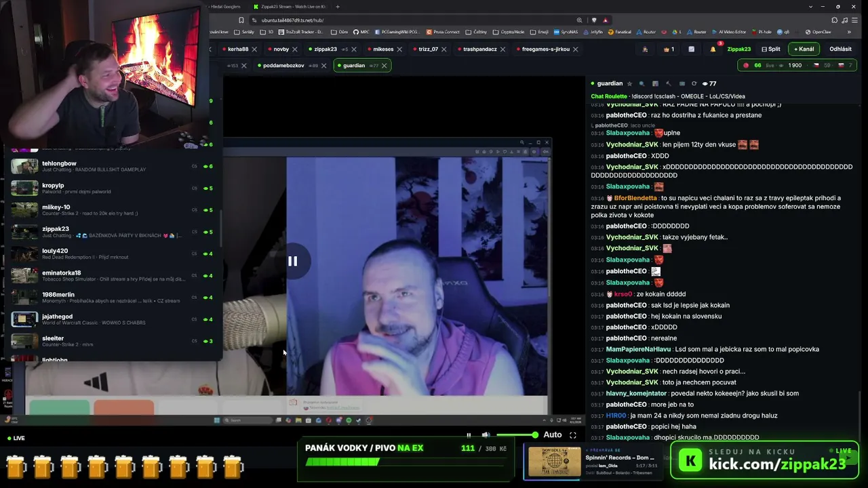This screenshot has width=868, height=488.
Task: Open the Češtiny bookmarks folder
Action: (x=477, y=32)
